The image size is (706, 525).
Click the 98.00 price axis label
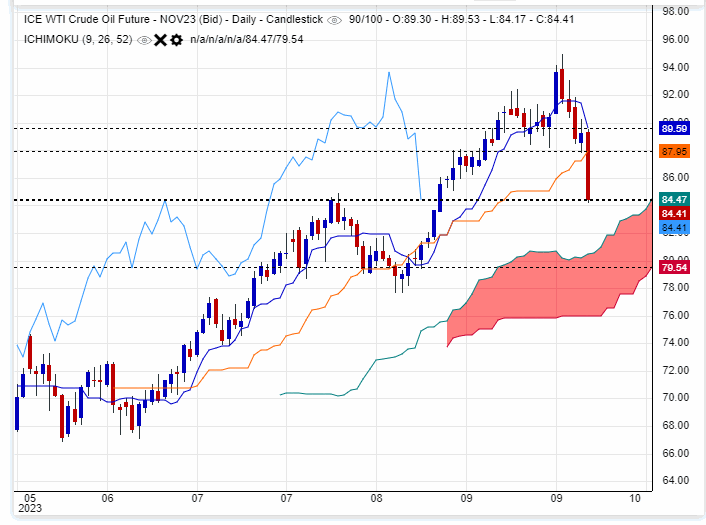(676, 11)
